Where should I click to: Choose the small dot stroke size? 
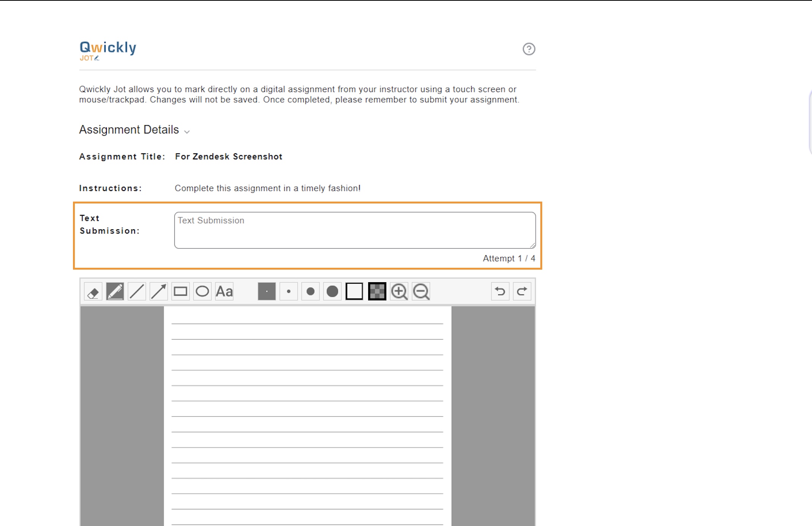click(289, 292)
